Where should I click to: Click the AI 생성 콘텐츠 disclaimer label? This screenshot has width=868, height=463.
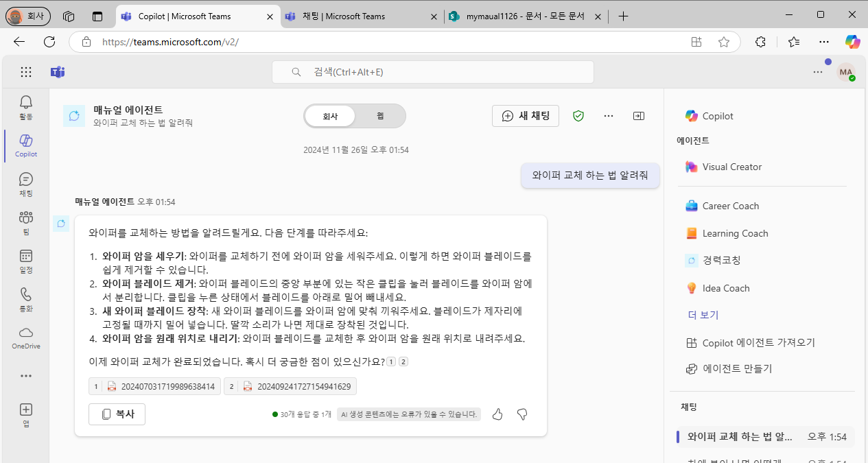coord(409,414)
